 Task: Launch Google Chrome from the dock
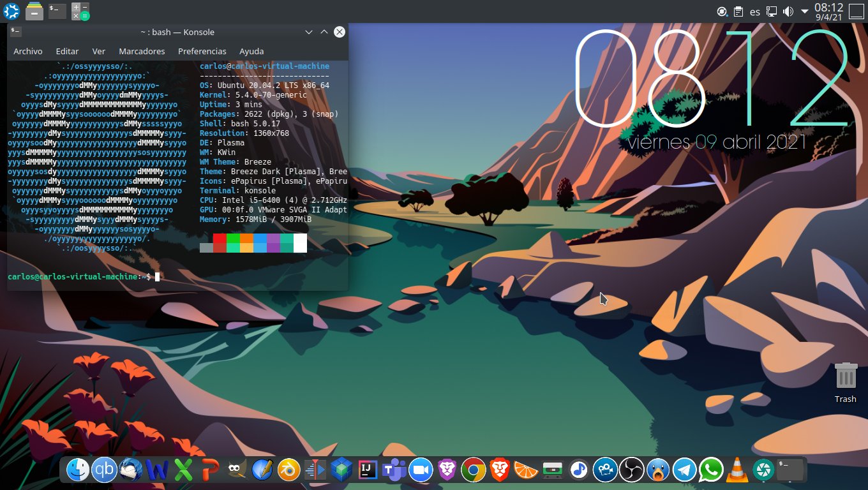473,470
